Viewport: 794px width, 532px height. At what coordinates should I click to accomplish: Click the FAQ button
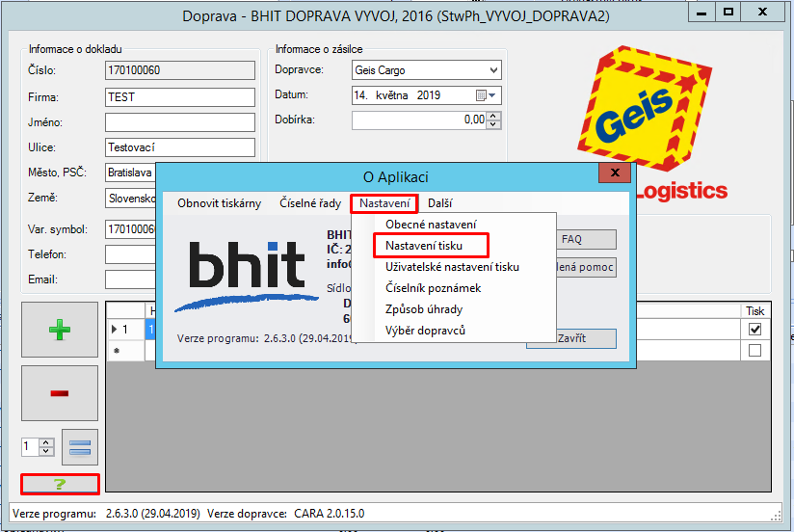587,239
